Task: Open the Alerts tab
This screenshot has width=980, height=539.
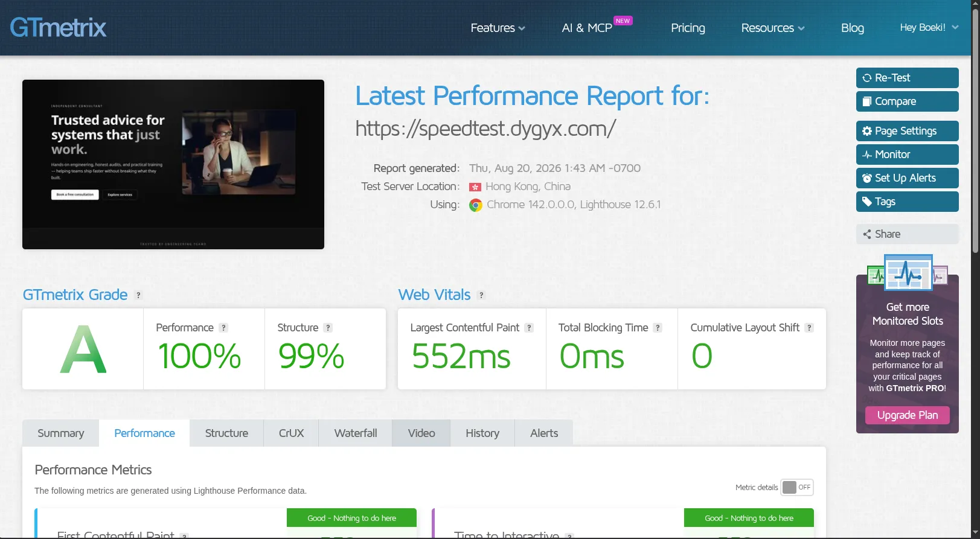Action: pyautogui.click(x=544, y=433)
